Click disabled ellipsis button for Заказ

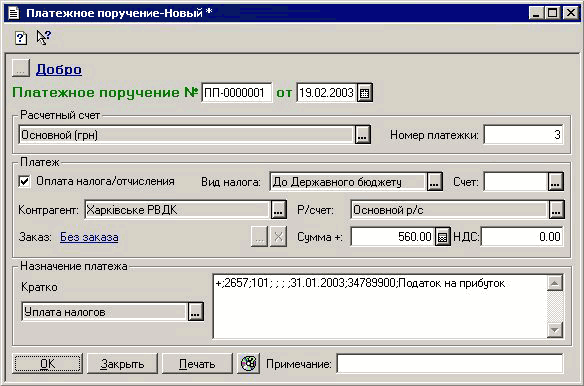point(259,237)
